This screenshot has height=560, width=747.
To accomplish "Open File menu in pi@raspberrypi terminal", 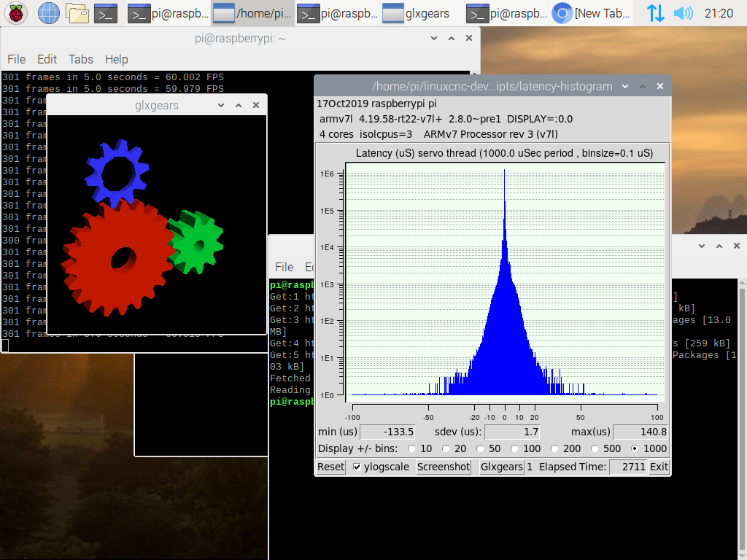I will 16,59.
